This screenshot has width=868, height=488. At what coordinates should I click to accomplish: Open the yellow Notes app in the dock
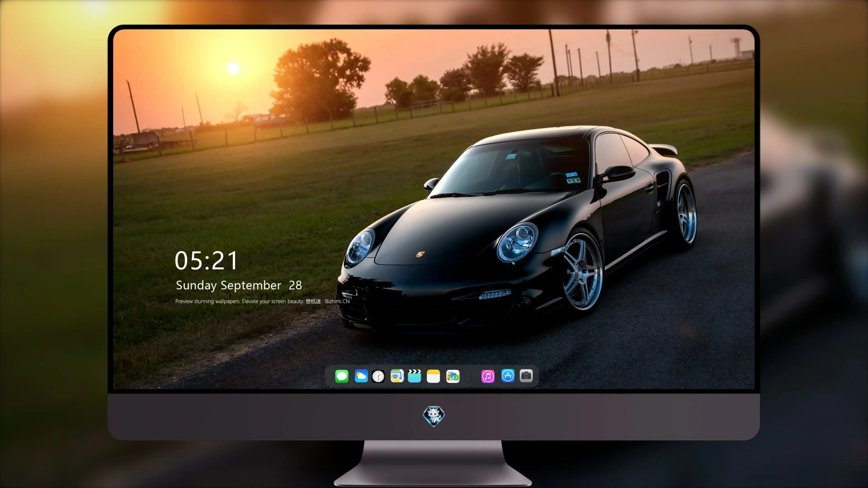tap(433, 376)
